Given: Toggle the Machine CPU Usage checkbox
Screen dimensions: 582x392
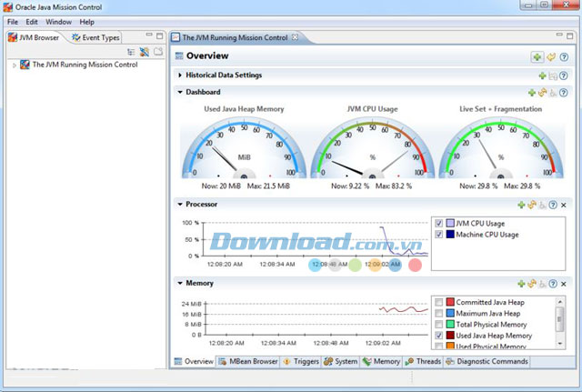Looking at the screenshot, I should [439, 235].
